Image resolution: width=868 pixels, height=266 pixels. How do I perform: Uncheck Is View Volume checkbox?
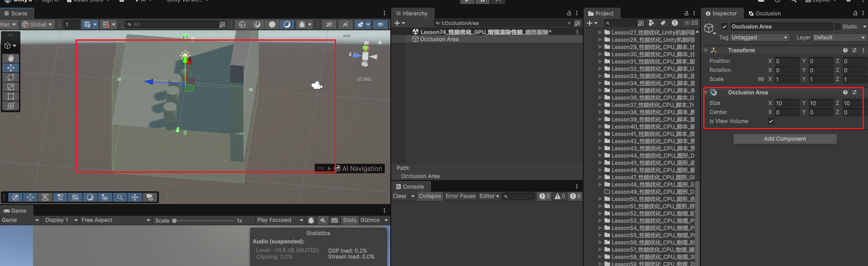point(771,121)
